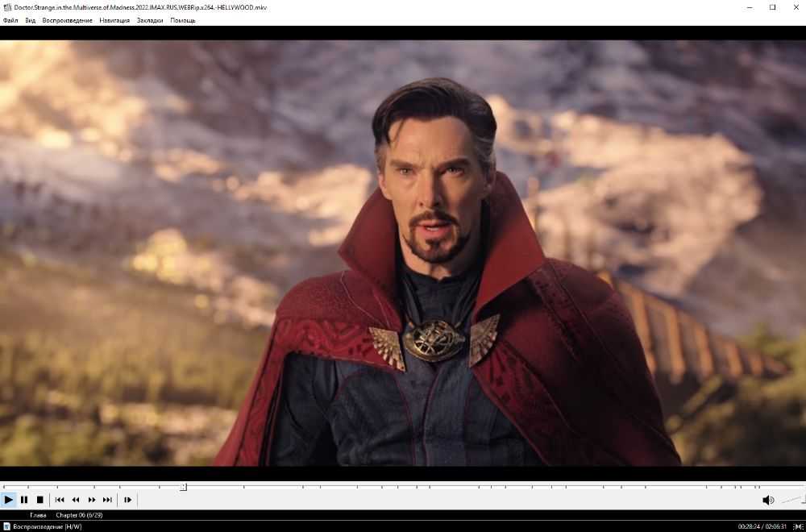This screenshot has height=532, width=806.
Task: Expand the Закладки menu
Action: [x=150, y=20]
